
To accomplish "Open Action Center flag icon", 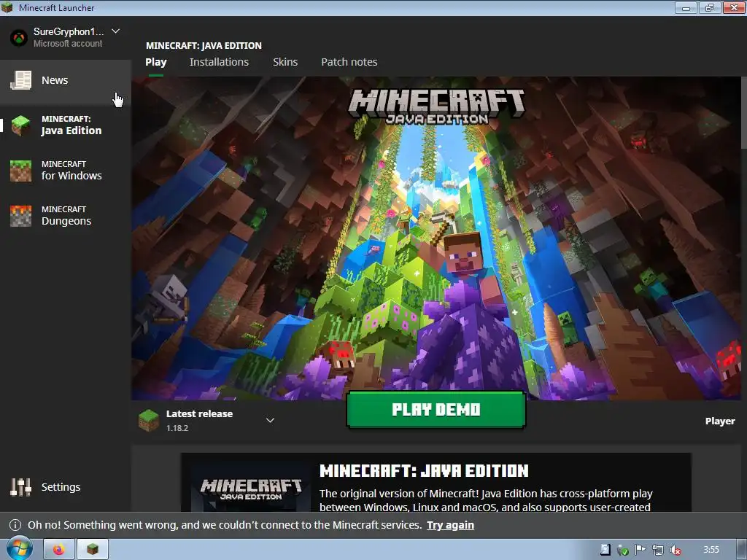I will pos(640,550).
